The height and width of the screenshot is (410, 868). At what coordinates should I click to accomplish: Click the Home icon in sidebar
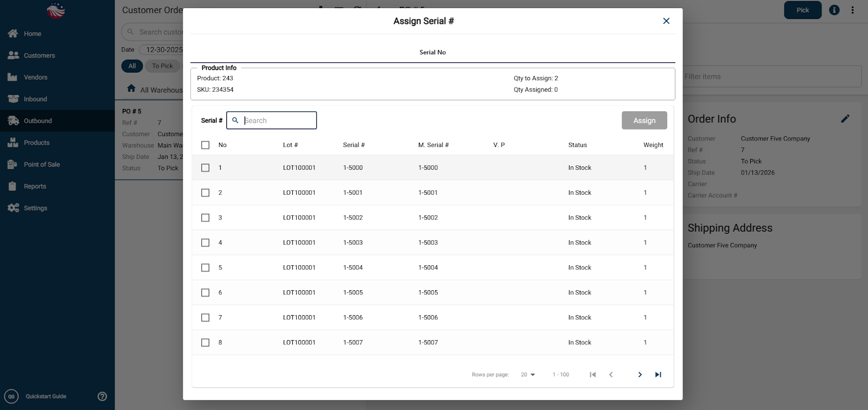click(x=13, y=34)
